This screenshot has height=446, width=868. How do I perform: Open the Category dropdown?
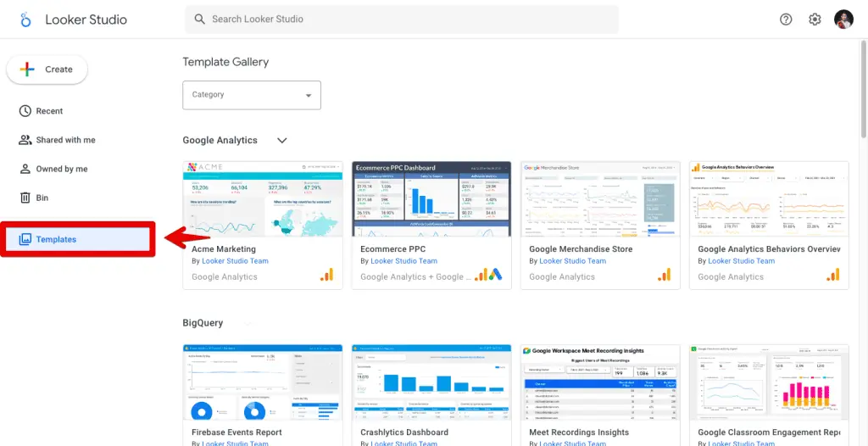coord(252,95)
